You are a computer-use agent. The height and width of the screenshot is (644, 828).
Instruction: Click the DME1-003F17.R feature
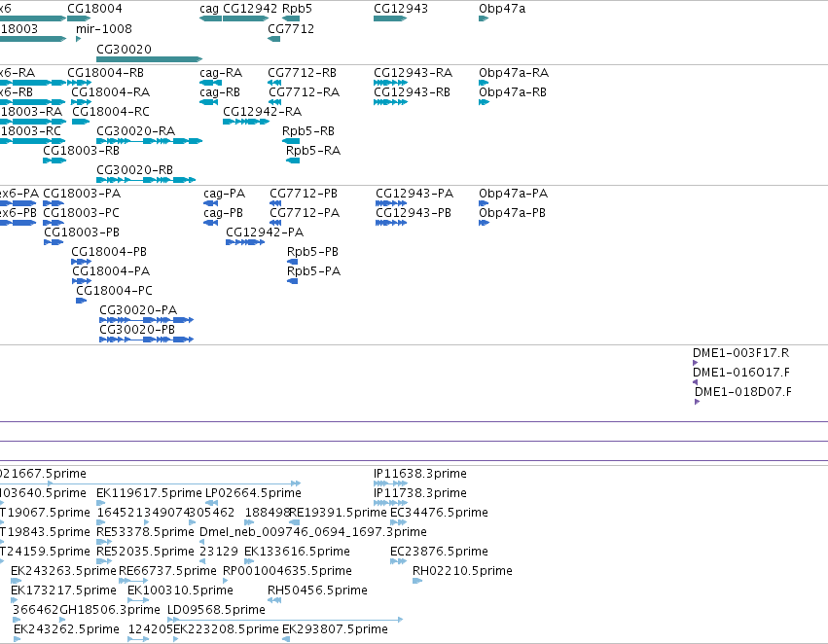740,353
